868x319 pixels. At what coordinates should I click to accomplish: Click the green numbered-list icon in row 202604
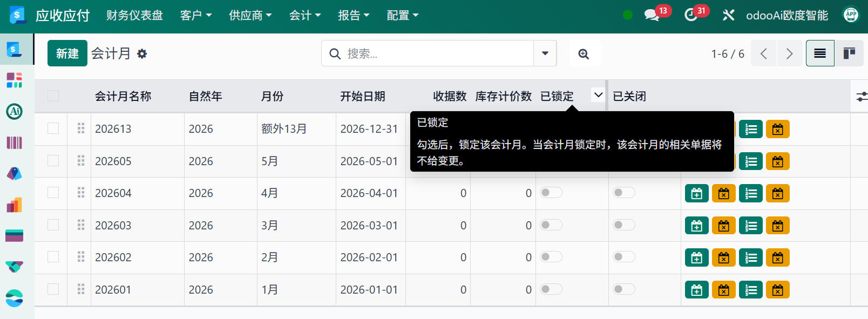pyautogui.click(x=751, y=193)
